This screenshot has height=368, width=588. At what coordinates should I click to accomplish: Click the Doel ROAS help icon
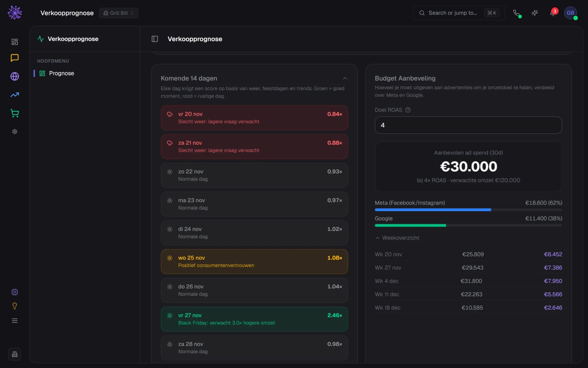coord(408,110)
